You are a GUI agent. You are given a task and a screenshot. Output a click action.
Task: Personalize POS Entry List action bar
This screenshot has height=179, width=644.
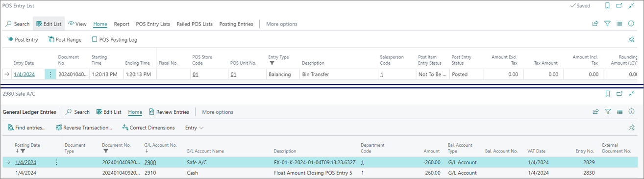tap(631, 40)
